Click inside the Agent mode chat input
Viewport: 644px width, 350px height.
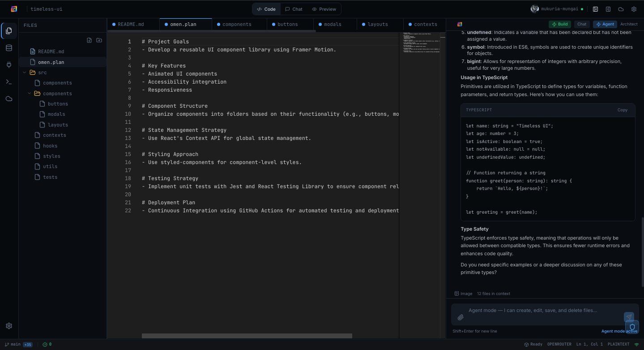click(x=533, y=310)
